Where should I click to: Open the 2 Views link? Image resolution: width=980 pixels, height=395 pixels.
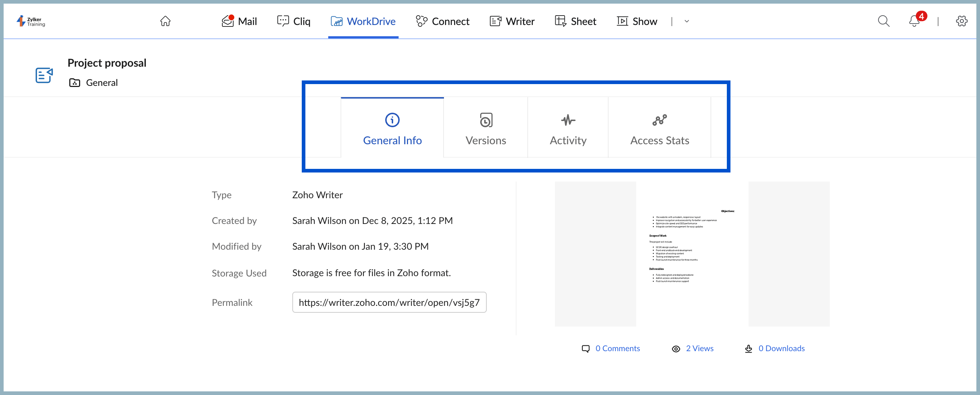tap(700, 348)
